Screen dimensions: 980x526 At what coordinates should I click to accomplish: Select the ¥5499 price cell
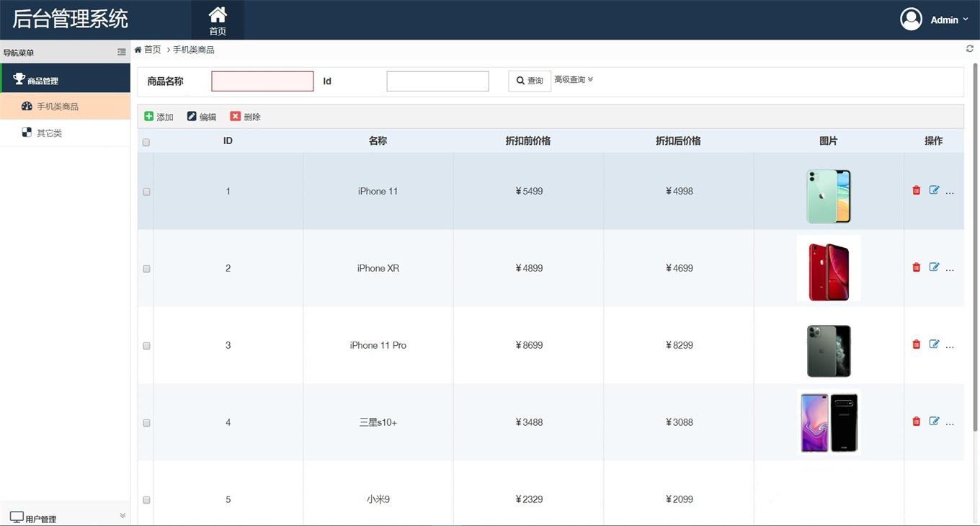click(528, 191)
